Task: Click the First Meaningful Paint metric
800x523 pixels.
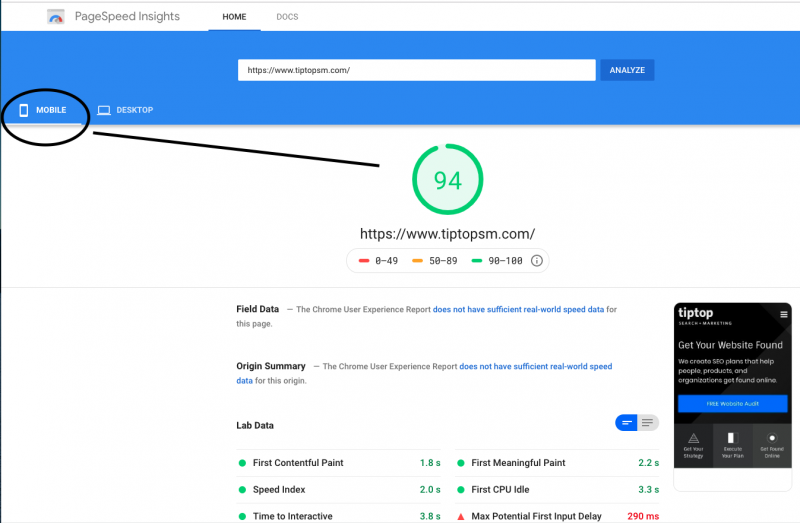Action: click(x=557, y=463)
